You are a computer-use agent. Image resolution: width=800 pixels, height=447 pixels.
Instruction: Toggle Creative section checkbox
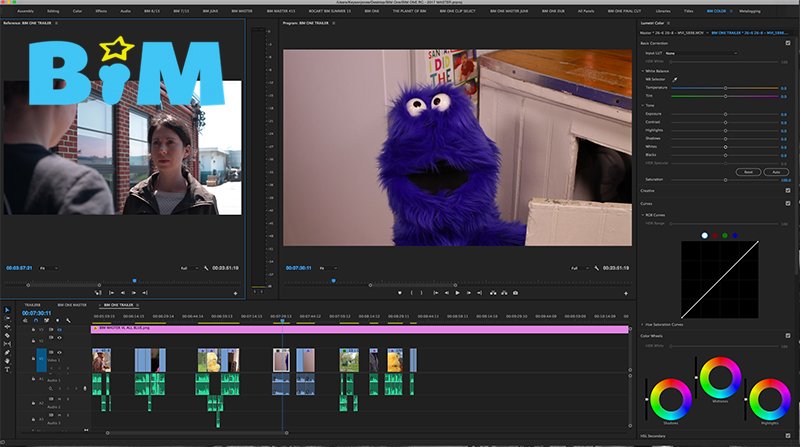coord(788,190)
